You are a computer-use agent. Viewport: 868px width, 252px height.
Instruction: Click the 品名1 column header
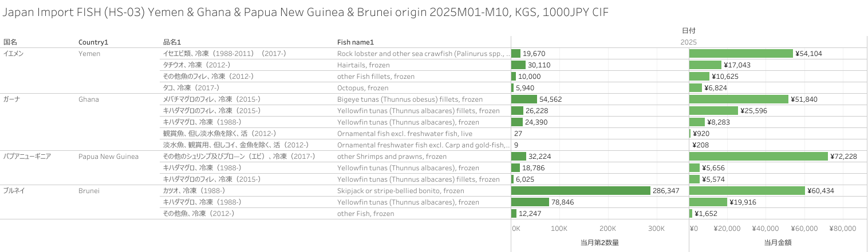[172, 42]
